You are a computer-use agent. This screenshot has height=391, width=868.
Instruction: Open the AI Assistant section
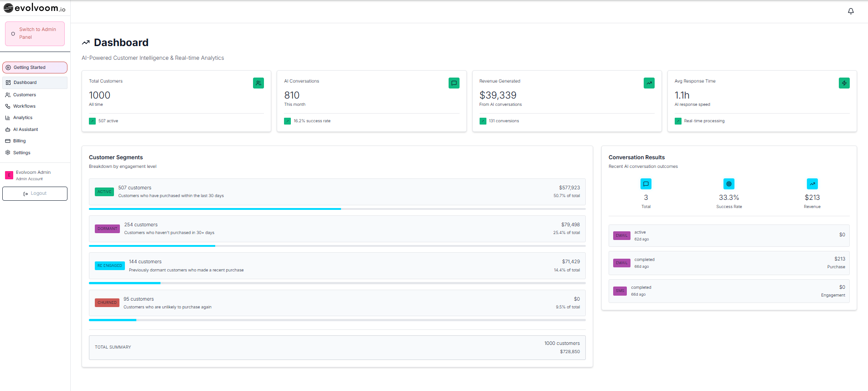click(x=26, y=130)
